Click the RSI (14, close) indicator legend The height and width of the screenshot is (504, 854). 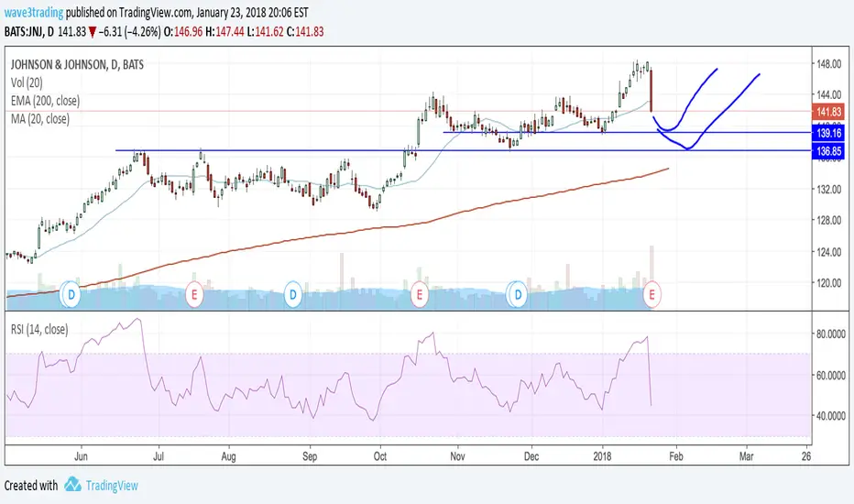click(x=39, y=330)
